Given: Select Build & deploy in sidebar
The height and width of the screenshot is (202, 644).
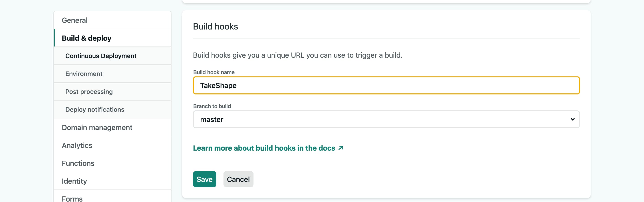Looking at the screenshot, I should click(x=112, y=38).
